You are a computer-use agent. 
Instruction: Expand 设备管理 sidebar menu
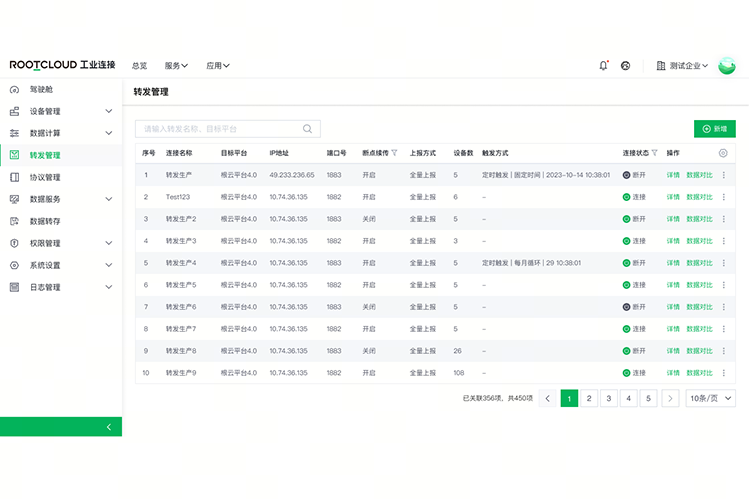coord(109,111)
